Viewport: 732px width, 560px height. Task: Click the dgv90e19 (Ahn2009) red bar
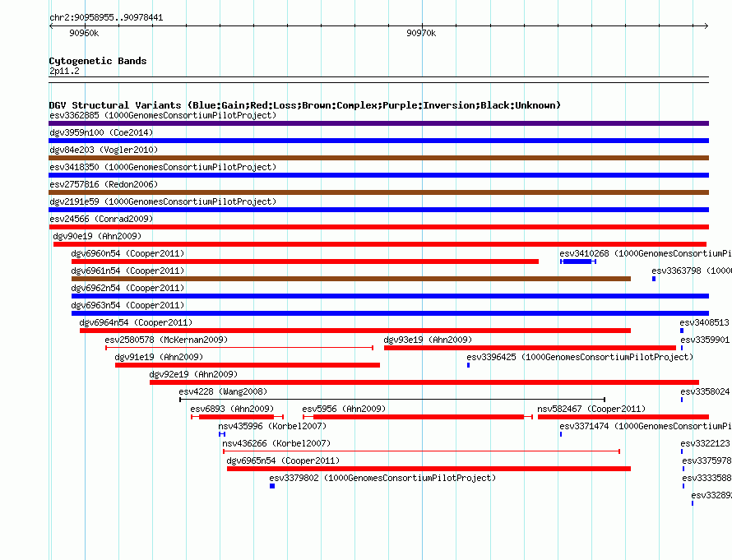379,244
